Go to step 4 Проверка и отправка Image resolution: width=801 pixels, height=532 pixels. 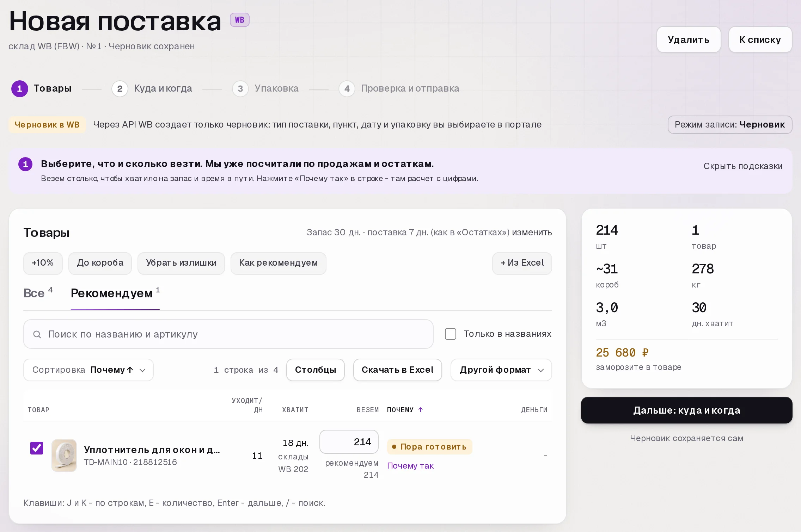click(399, 88)
